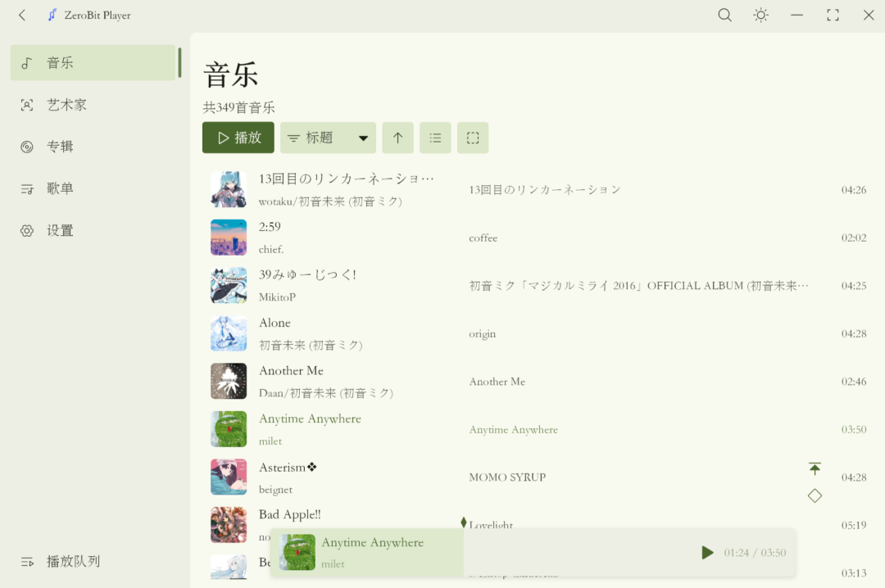Open the 音乐 tab in the sidebar
The height and width of the screenshot is (588, 885).
point(93,62)
